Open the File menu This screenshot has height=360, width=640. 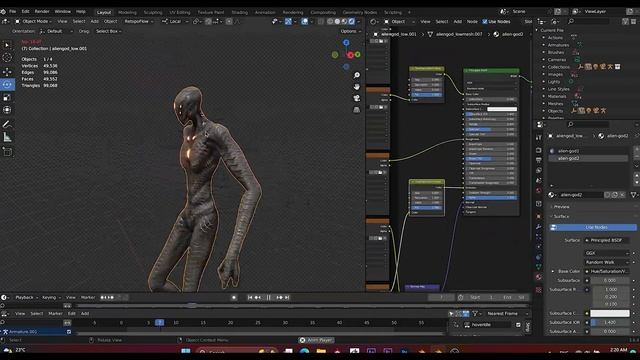[x=13, y=11]
